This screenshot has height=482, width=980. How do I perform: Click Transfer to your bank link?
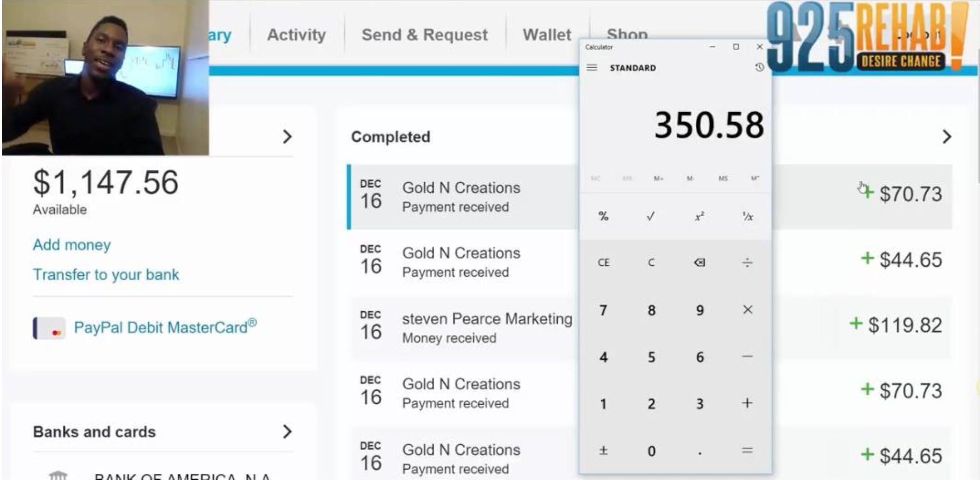[106, 274]
